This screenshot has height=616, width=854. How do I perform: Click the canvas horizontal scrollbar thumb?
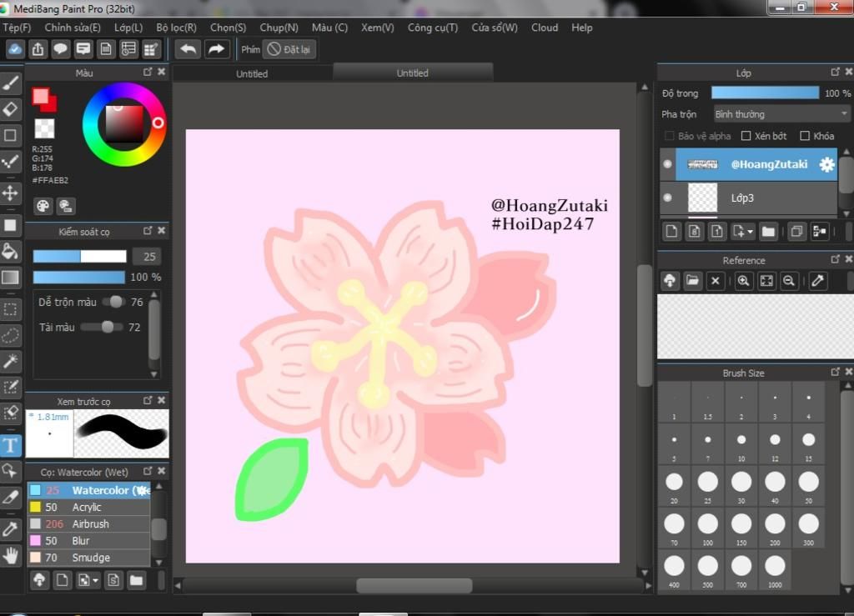point(414,585)
